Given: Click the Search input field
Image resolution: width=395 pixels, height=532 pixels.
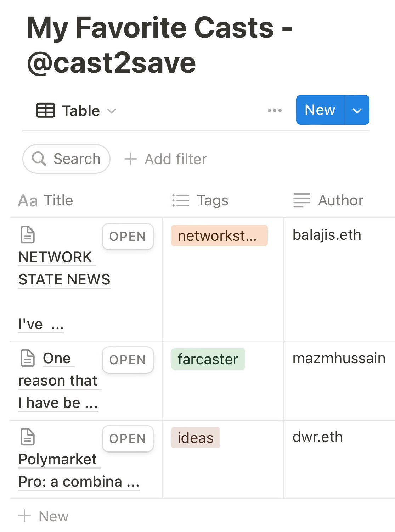Looking at the screenshot, I should (x=77, y=159).
